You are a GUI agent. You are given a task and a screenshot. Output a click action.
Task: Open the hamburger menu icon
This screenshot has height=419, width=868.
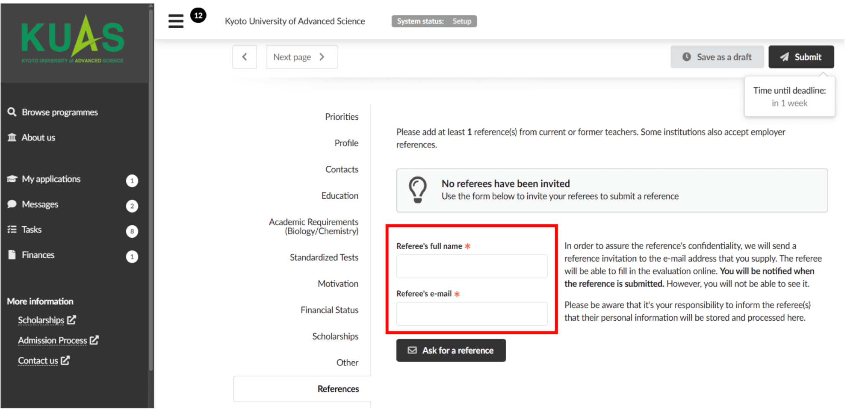[x=176, y=21]
